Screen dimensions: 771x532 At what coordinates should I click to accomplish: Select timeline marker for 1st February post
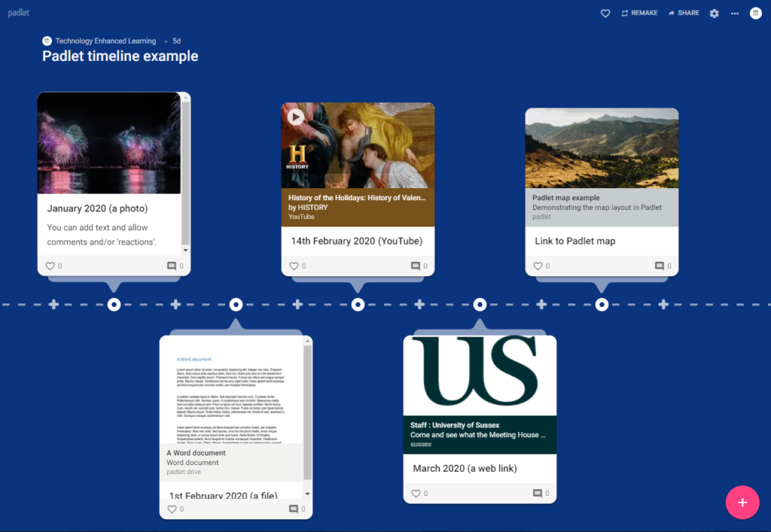coord(236,305)
